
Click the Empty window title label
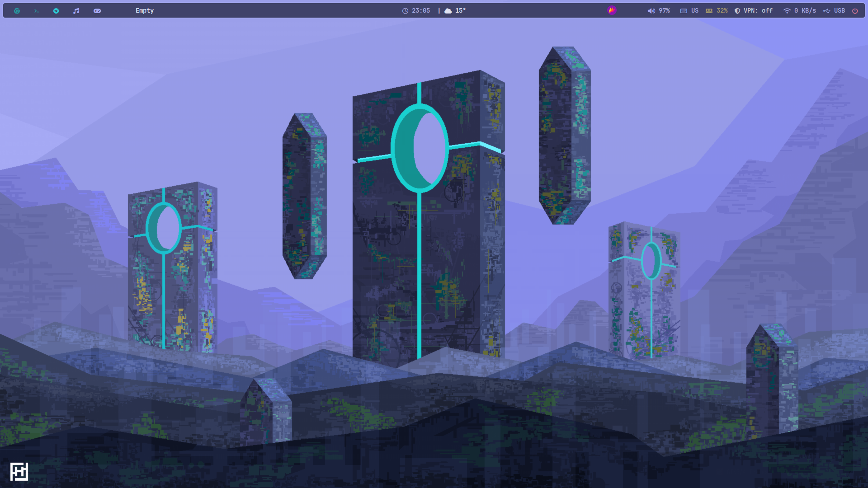click(145, 11)
